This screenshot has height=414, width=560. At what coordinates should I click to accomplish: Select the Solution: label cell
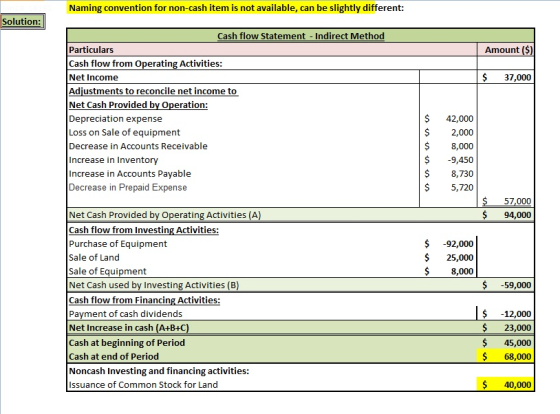tap(22, 22)
